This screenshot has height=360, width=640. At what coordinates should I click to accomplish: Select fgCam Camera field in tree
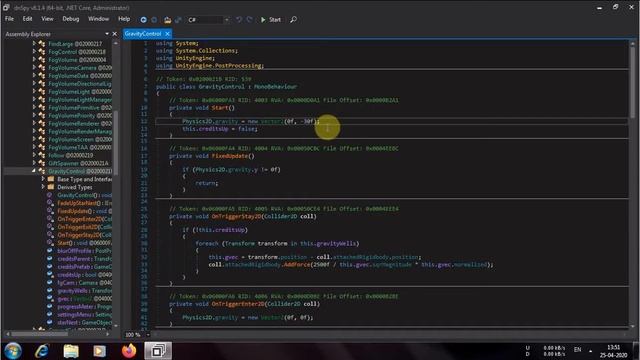tap(84, 282)
